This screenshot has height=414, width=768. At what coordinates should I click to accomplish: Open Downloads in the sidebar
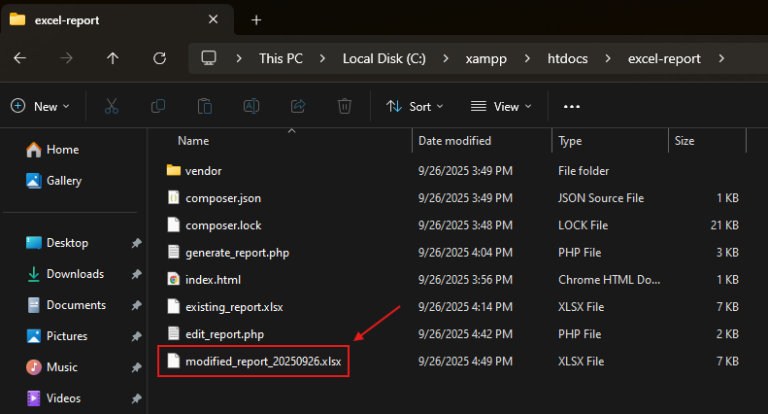(75, 274)
